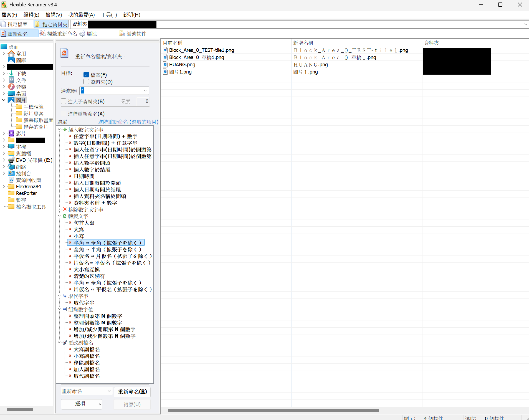
Task: Open the 資料夾 path dropdown arrow
Action: pos(525,24)
